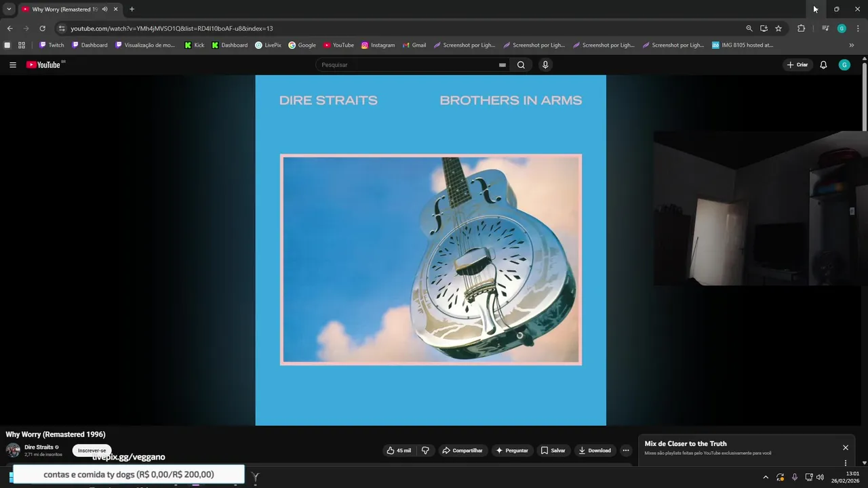Open YouTube notifications bell

tap(823, 65)
